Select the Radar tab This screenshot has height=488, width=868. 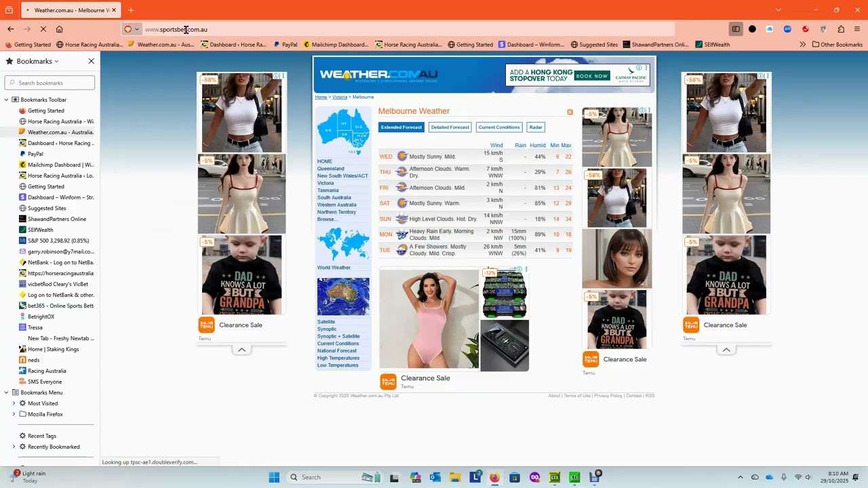(536, 127)
